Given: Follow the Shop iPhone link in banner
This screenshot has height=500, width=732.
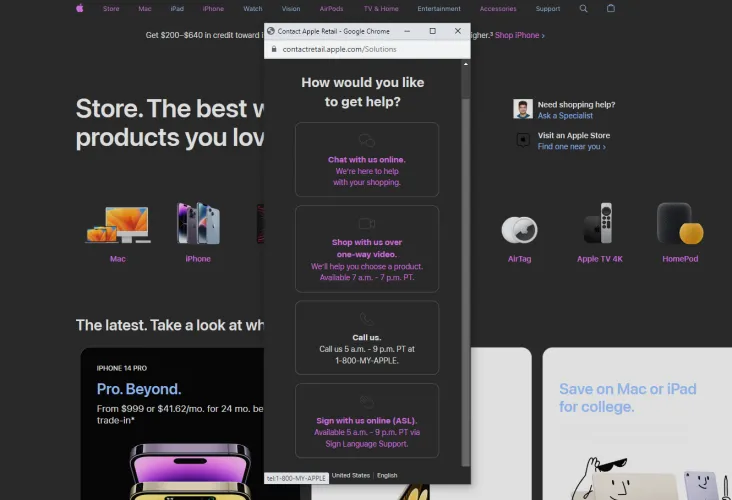Looking at the screenshot, I should [x=520, y=35].
